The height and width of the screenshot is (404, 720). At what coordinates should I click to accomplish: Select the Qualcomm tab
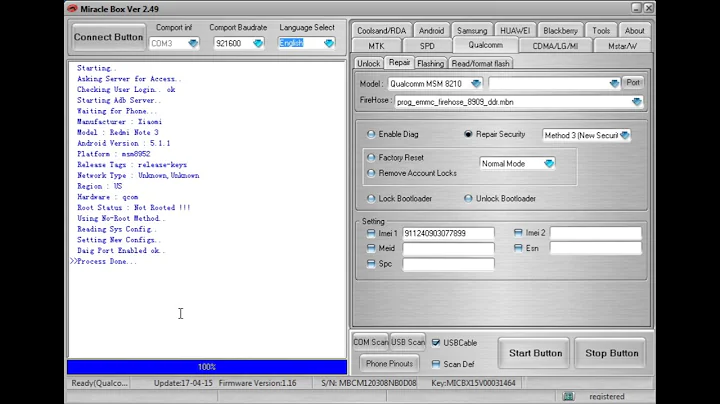[x=485, y=45]
